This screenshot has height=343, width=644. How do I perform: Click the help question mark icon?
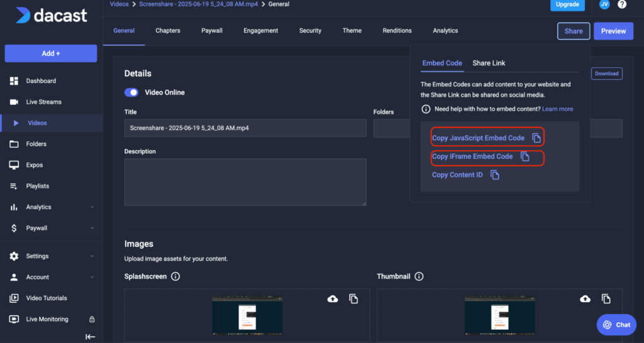pos(622,4)
